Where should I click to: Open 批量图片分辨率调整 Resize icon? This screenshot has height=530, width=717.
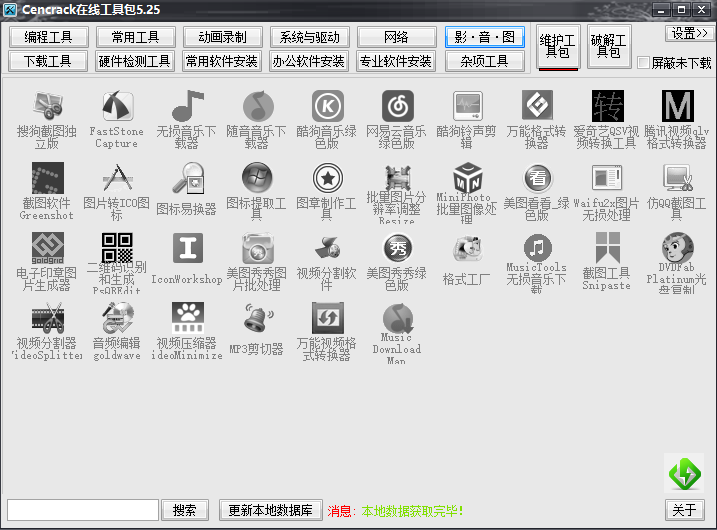tap(397, 177)
